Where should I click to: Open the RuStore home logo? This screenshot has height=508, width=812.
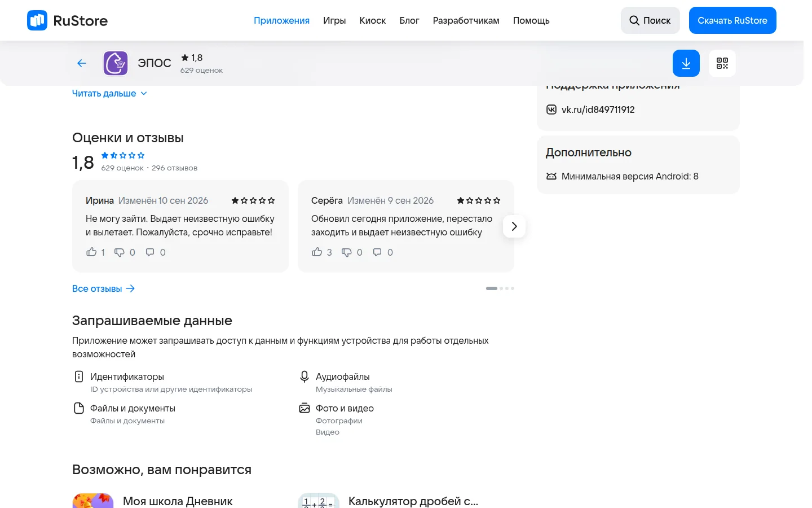68,20
